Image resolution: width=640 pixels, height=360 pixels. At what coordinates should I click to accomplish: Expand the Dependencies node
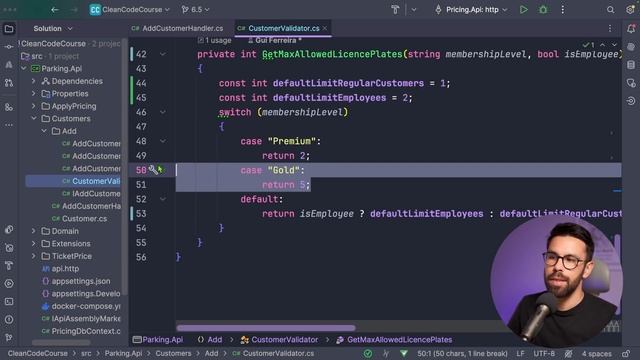tap(34, 81)
